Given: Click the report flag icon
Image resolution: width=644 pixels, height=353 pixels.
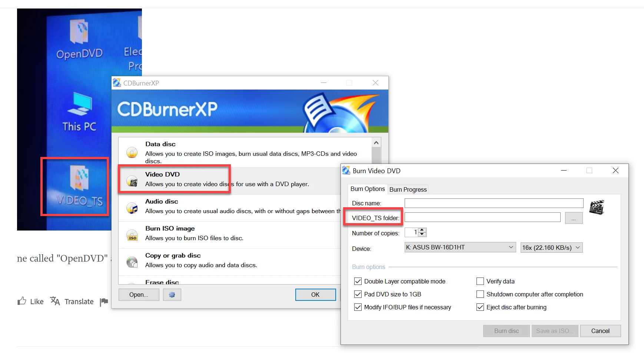Looking at the screenshot, I should point(104,302).
